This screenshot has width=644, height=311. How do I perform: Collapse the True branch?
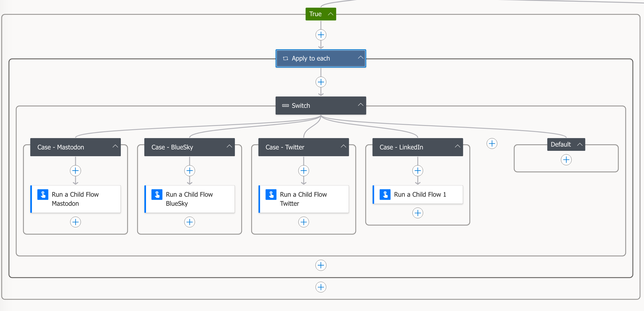click(330, 14)
